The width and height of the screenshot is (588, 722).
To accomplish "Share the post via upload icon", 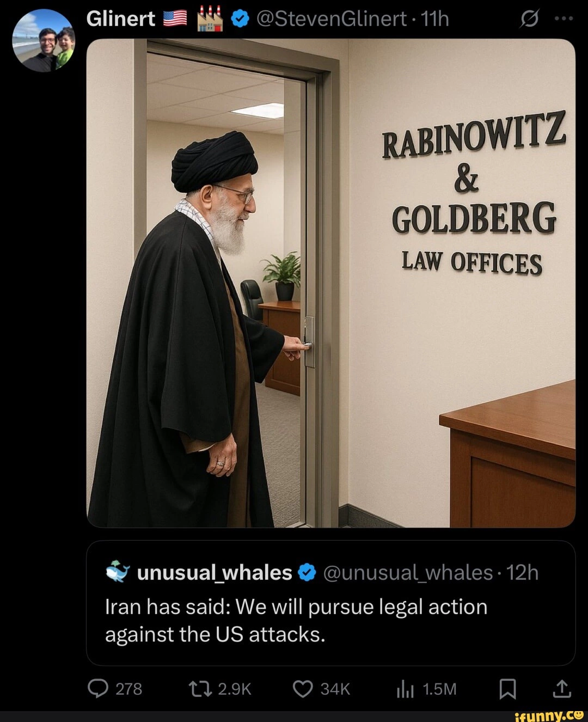I will [x=562, y=689].
